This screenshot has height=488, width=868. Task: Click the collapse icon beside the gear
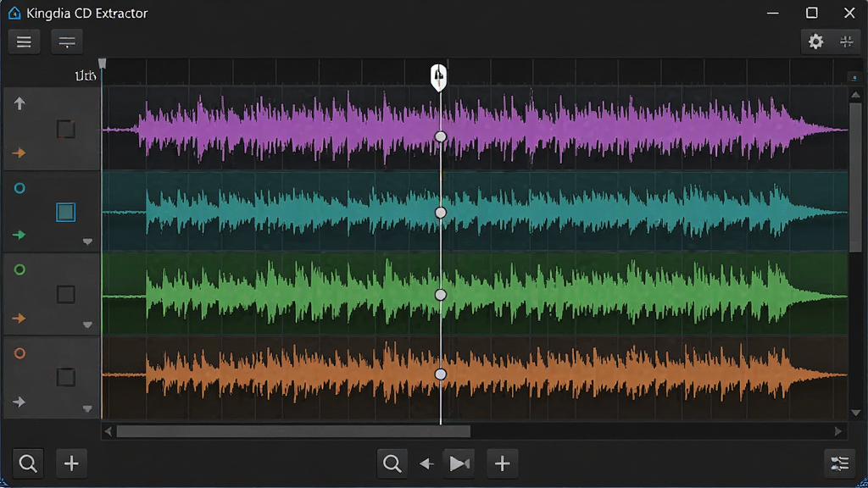point(847,42)
